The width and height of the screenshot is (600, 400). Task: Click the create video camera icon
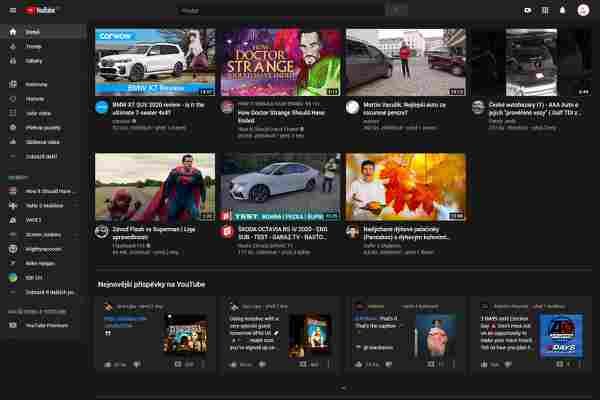[x=528, y=10]
